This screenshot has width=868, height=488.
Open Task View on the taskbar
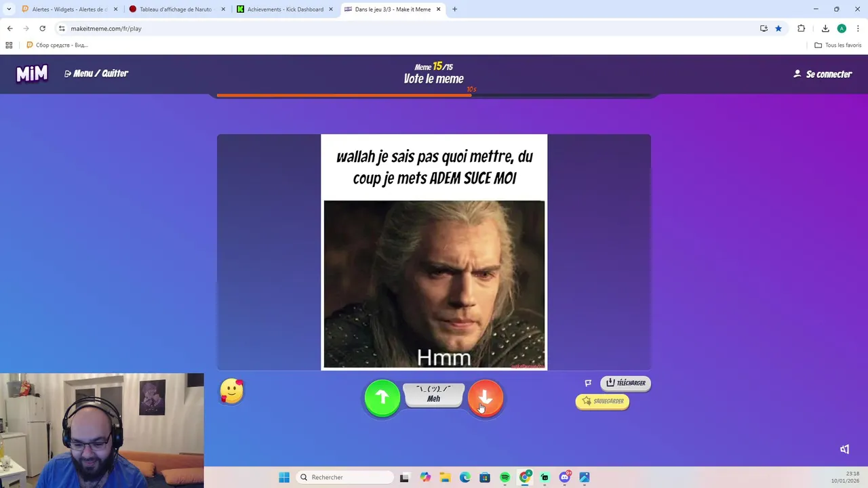(404, 477)
